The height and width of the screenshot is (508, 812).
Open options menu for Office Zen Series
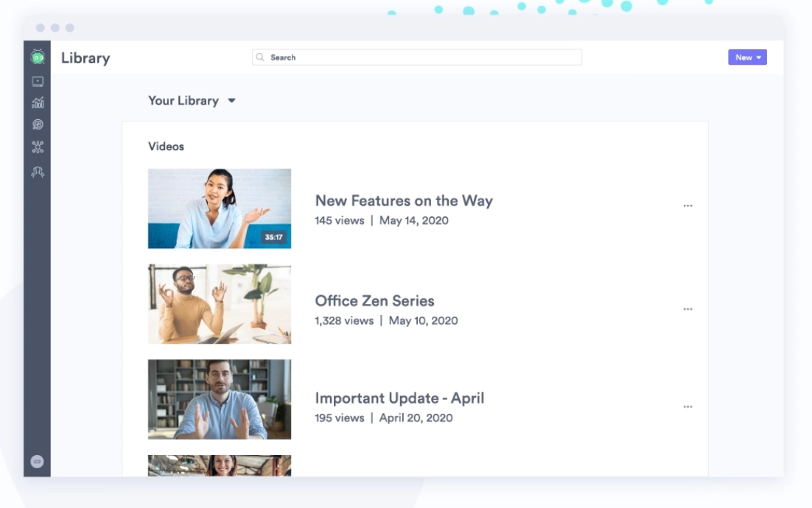[x=688, y=309]
